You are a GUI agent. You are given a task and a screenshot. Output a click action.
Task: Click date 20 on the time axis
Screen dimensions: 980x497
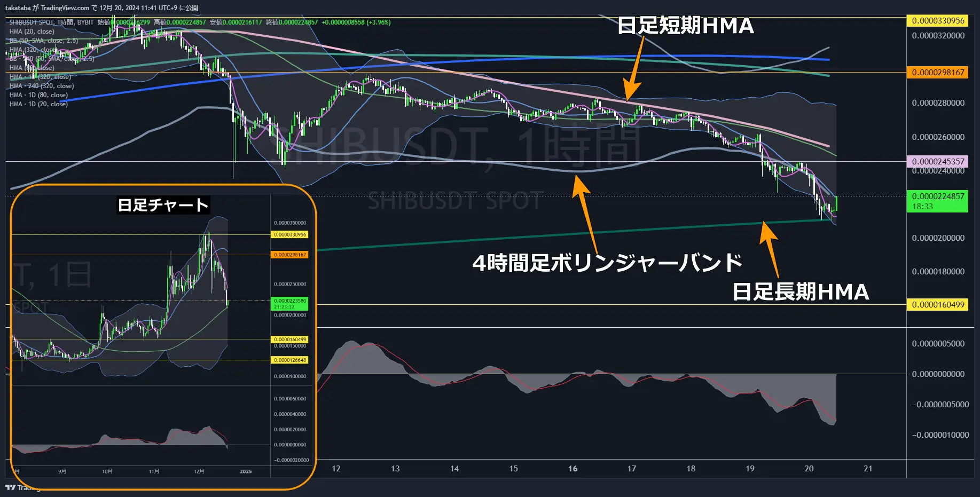pos(809,469)
